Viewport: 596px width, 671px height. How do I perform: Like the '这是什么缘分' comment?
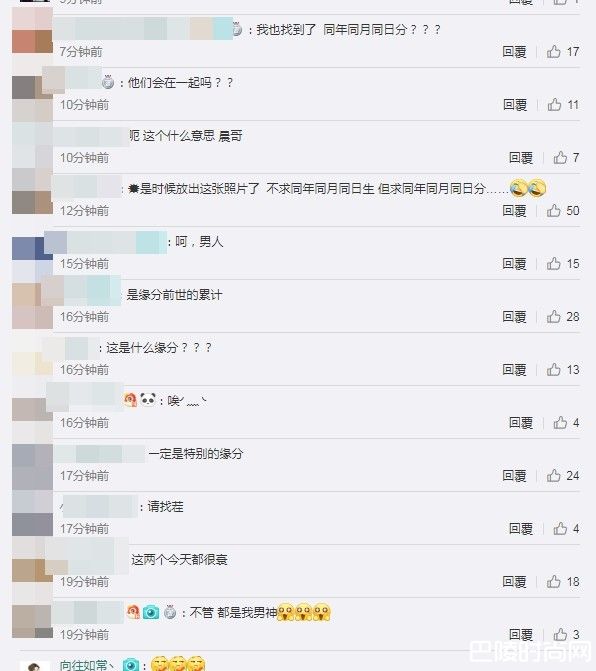point(554,370)
